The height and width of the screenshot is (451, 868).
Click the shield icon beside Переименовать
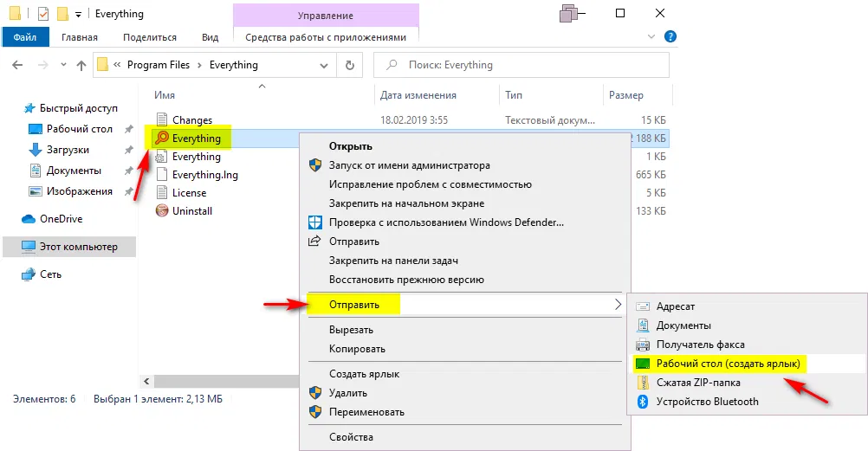pos(315,412)
